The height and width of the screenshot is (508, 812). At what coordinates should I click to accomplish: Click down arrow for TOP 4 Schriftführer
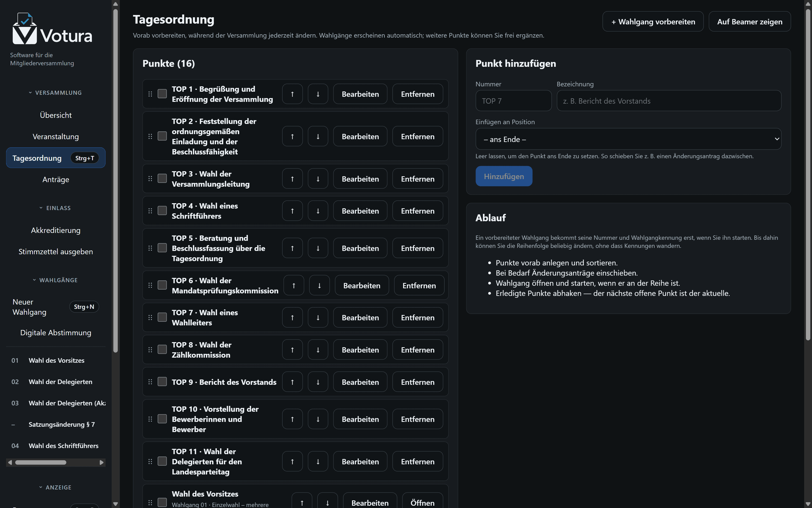318,211
